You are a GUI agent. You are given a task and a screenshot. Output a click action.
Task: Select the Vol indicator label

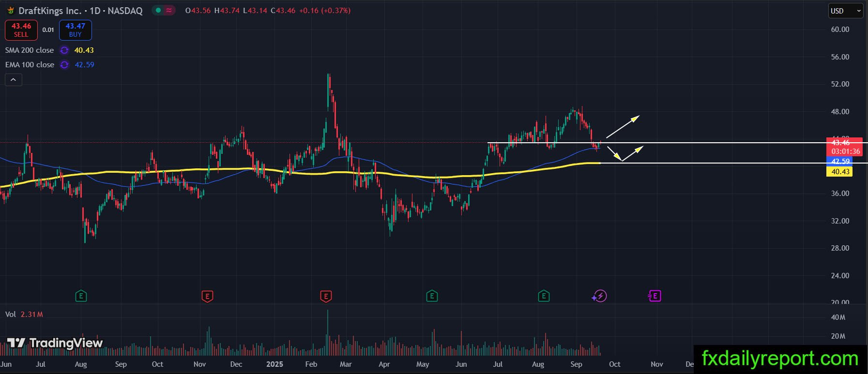click(x=11, y=314)
